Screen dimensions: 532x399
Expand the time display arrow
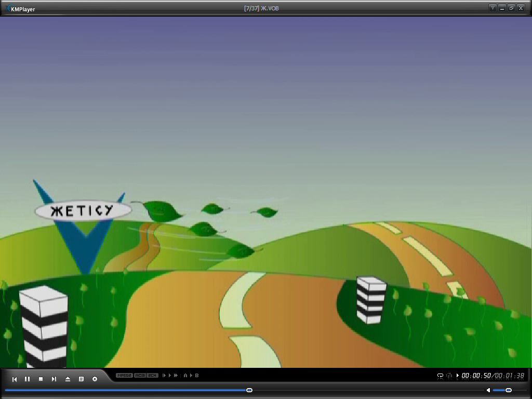458,375
